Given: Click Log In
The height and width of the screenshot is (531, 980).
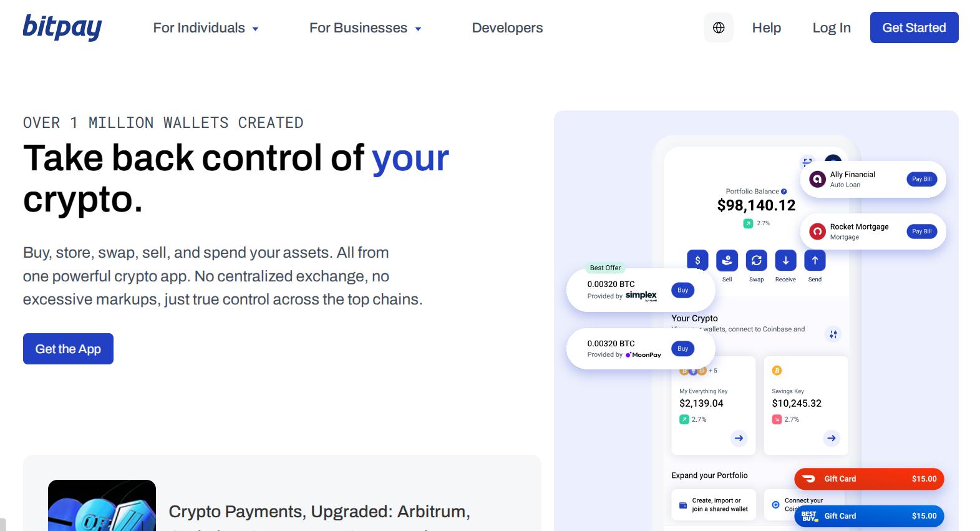Looking at the screenshot, I should coord(832,28).
